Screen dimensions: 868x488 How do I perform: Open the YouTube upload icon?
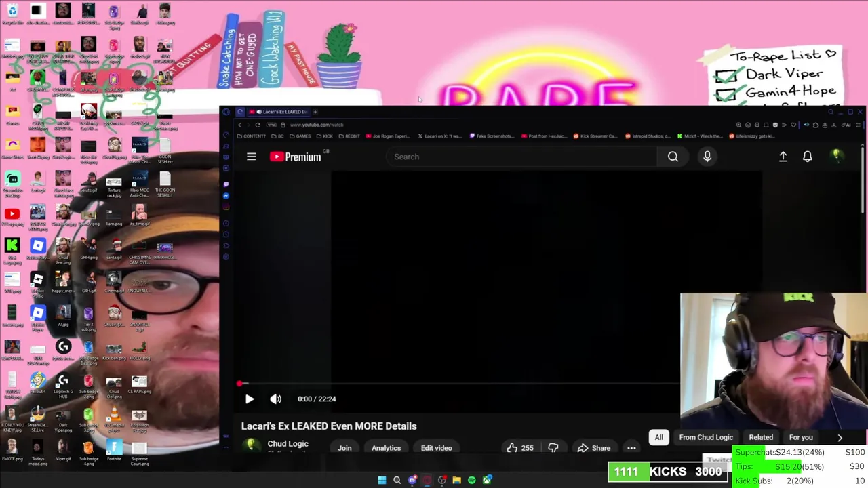pos(783,157)
